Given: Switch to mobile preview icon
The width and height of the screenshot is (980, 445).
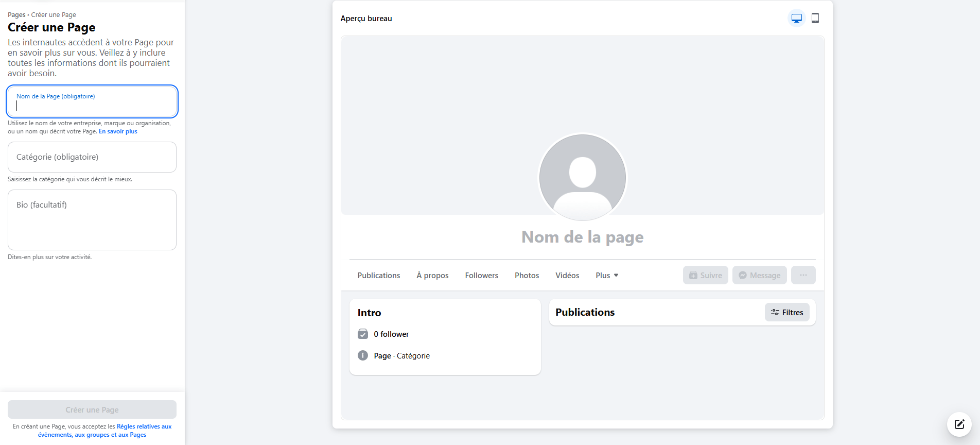Looking at the screenshot, I should click(815, 19).
